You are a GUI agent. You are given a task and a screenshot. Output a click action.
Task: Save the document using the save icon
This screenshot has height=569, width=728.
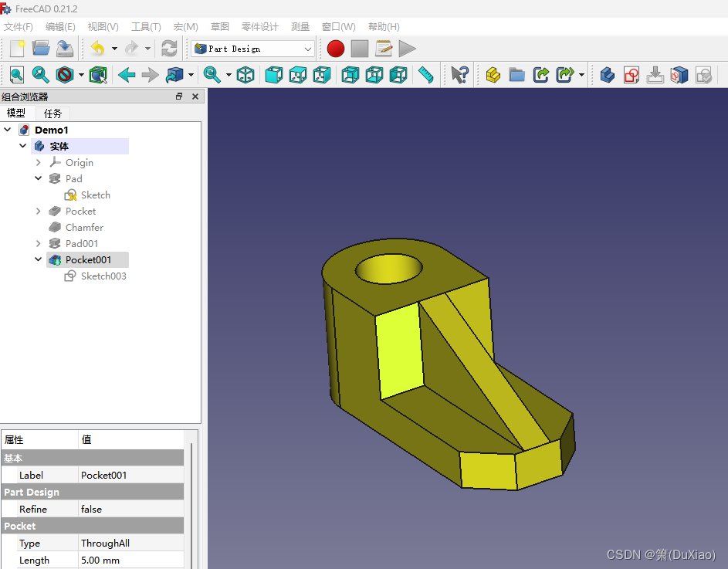65,49
